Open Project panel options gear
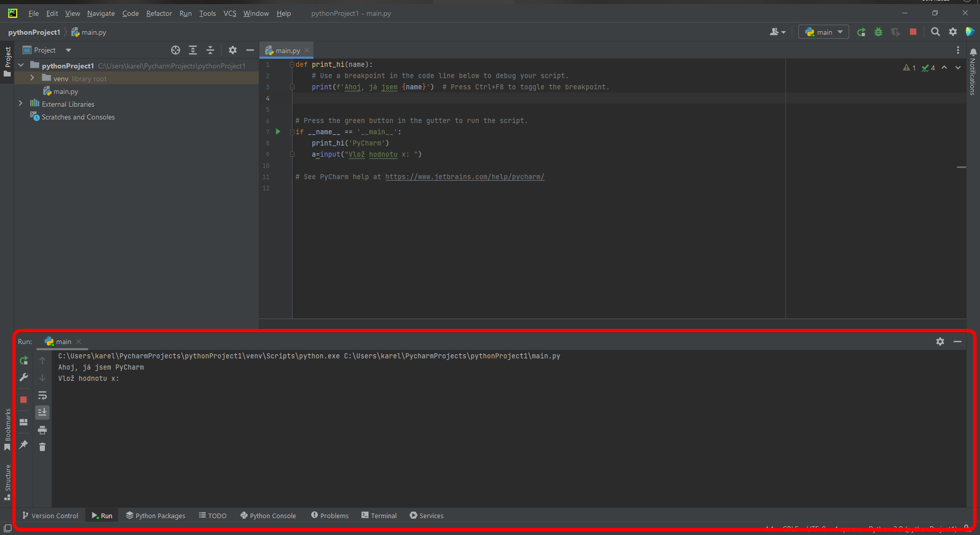The width and height of the screenshot is (980, 535). (x=233, y=50)
